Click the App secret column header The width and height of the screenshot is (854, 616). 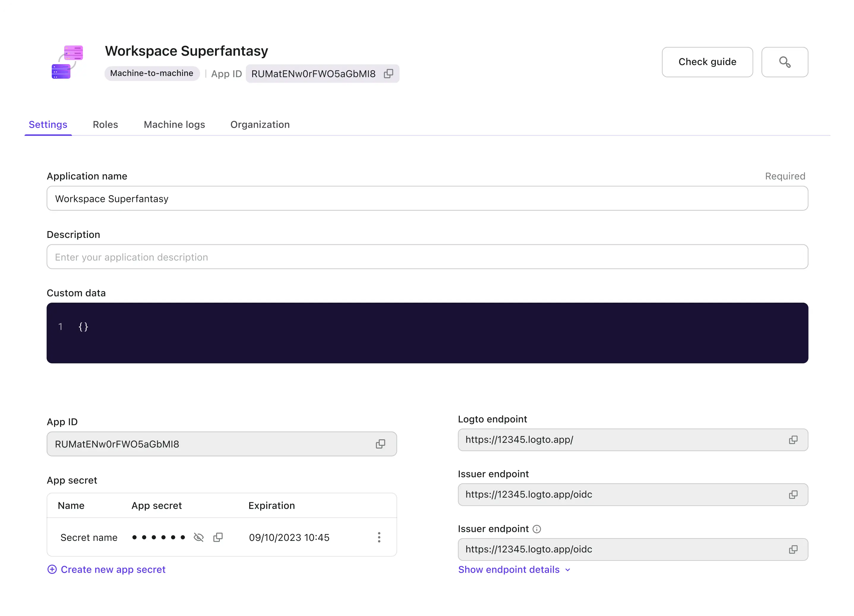pyautogui.click(x=157, y=505)
